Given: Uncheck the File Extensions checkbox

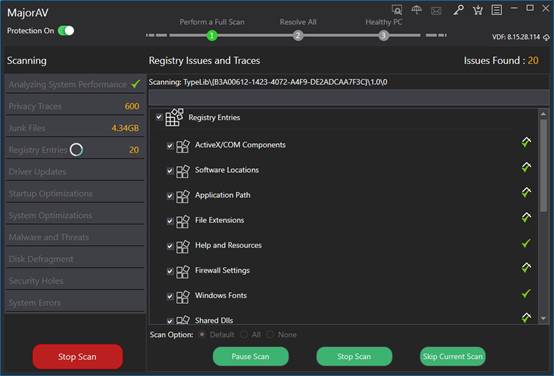Looking at the screenshot, I should [170, 221].
